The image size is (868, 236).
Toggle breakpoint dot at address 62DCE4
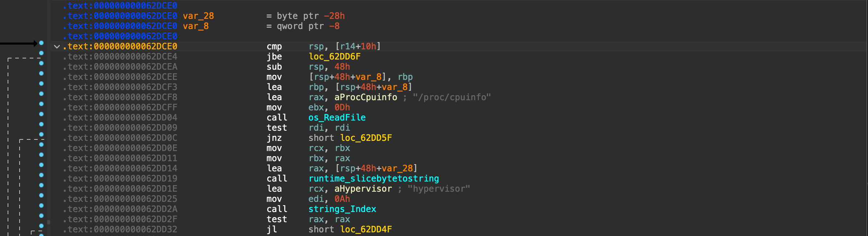tap(41, 53)
